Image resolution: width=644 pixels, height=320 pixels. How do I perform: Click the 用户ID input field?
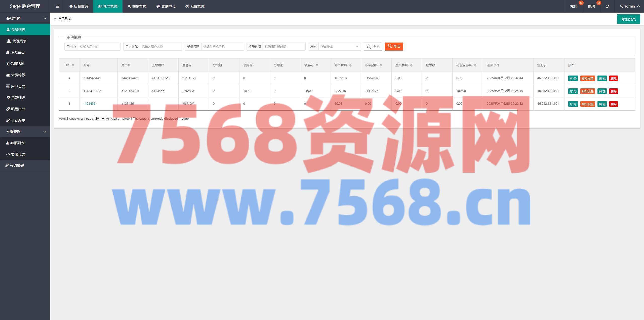[99, 47]
